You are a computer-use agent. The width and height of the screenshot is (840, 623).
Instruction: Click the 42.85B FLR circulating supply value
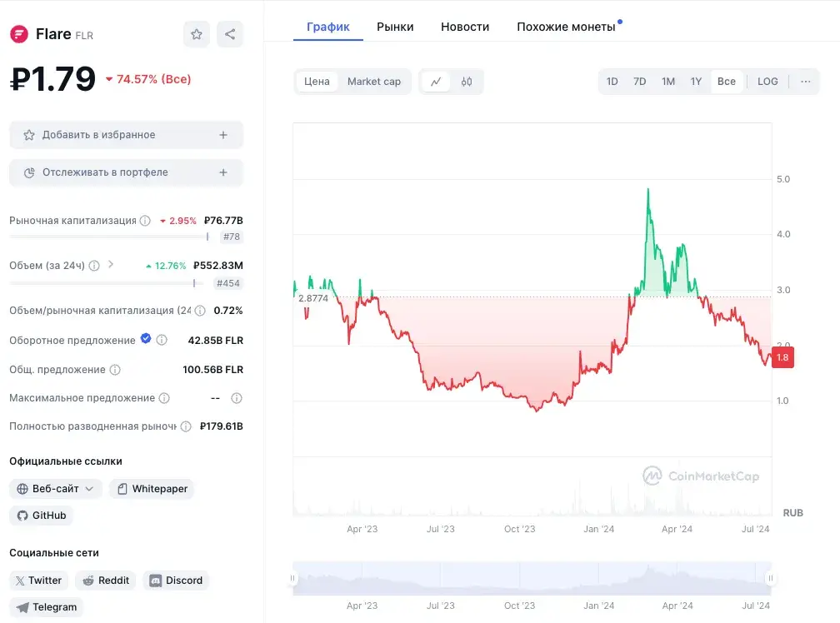(x=215, y=341)
